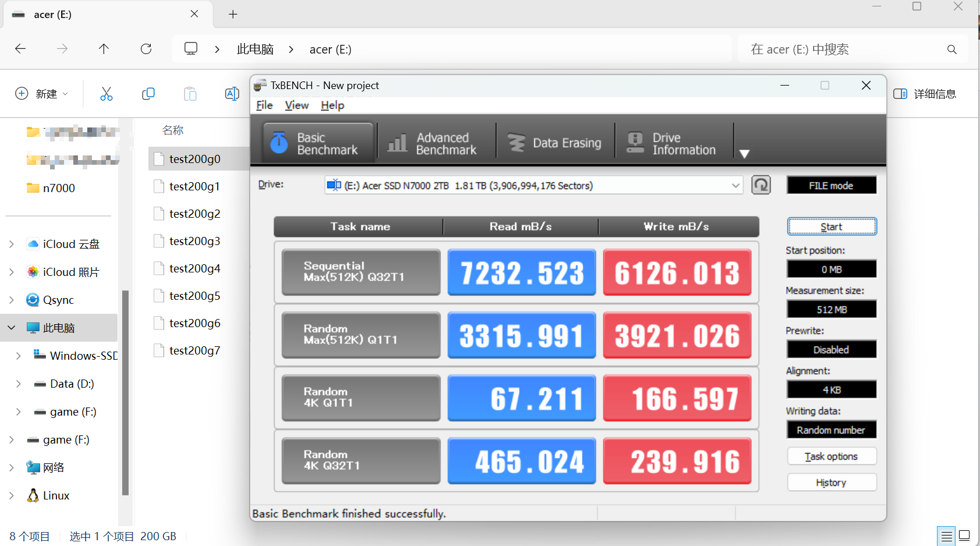980x546 pixels.
Task: Click Random Max(512K) Q1T1 task button
Action: 361,335
